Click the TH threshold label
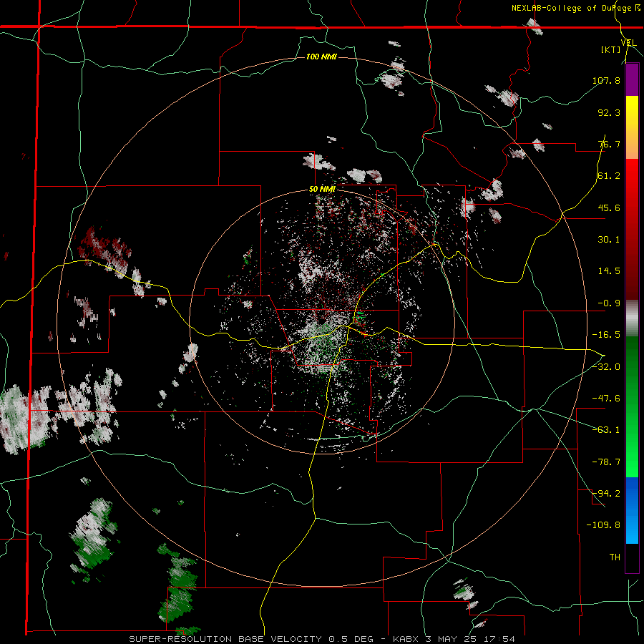Viewport: 644px width, 644px height. click(615, 557)
